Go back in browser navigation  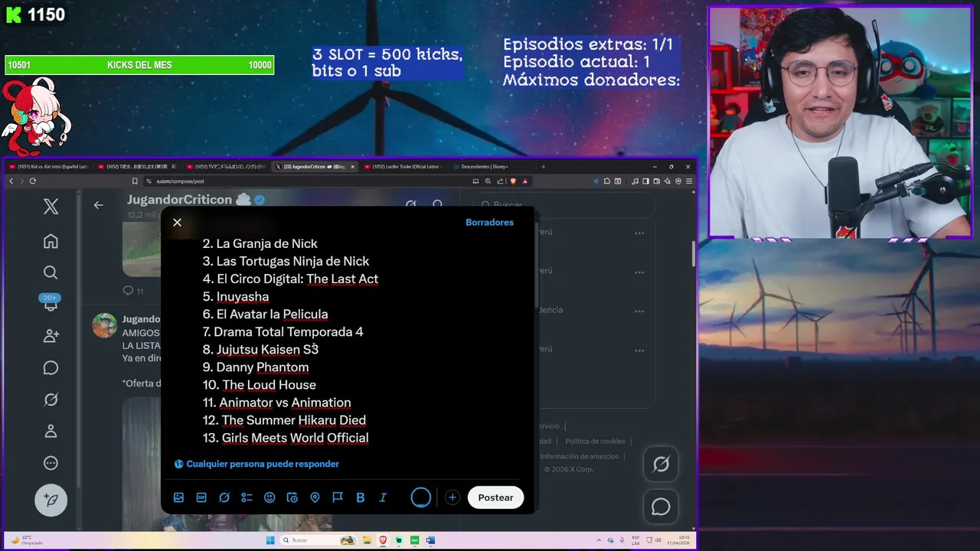pyautogui.click(x=11, y=181)
